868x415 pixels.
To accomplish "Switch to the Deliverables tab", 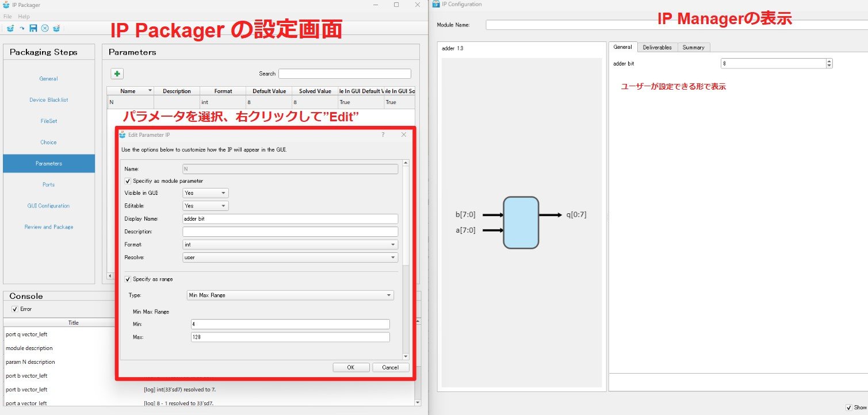I will pyautogui.click(x=657, y=48).
